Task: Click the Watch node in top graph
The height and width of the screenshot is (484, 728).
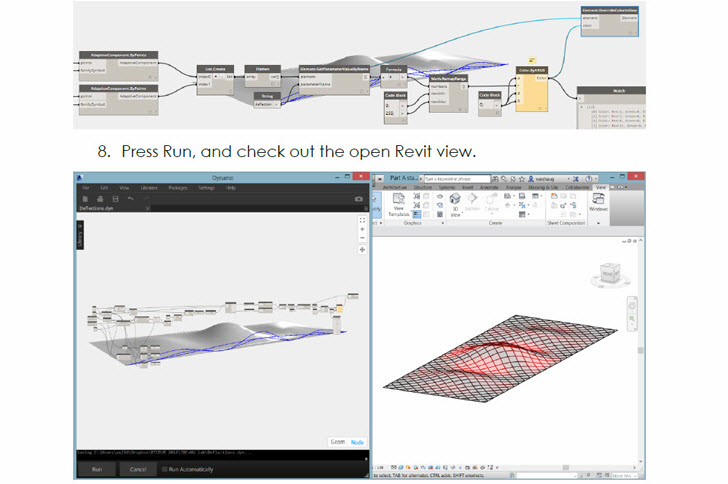Action: coord(611,107)
